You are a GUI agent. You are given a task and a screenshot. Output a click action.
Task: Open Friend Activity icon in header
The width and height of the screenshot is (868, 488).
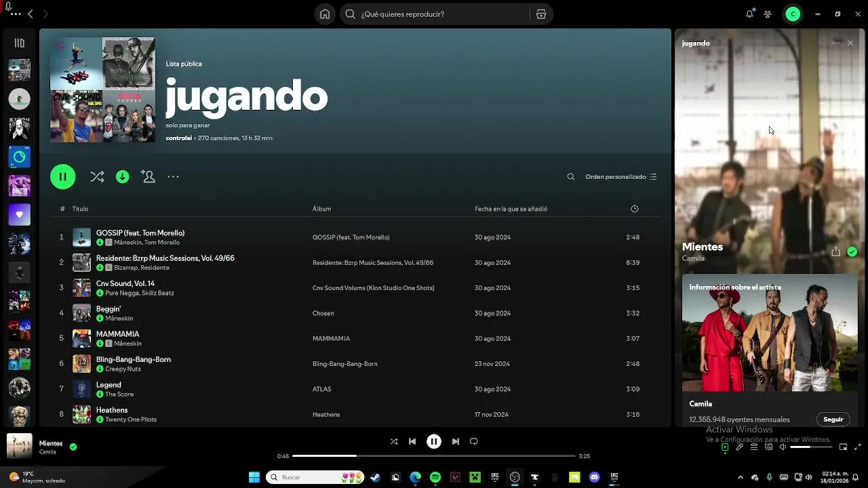point(768,14)
